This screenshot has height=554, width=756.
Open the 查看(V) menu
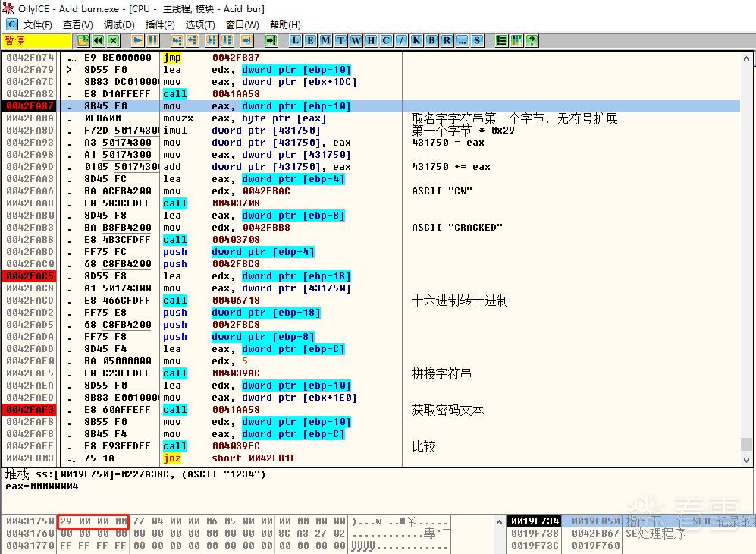(77, 24)
